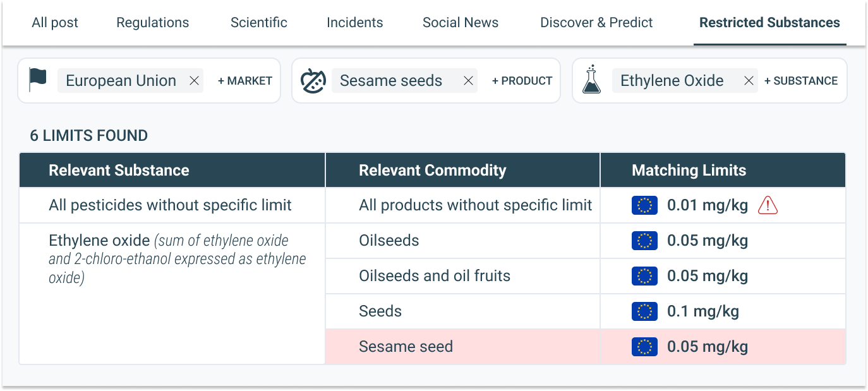Open the + PRODUCT filter selector
The height and width of the screenshot is (391, 868).
[x=521, y=80]
